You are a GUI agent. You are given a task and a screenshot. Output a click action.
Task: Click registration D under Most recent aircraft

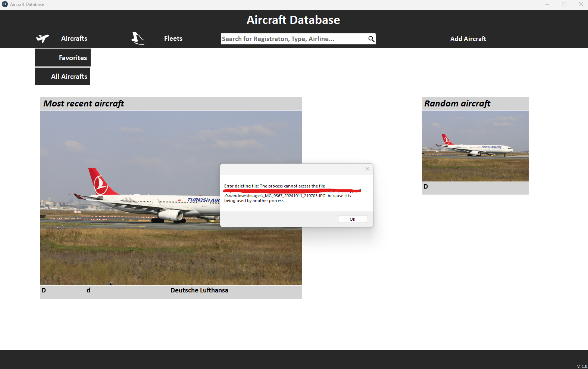44,290
